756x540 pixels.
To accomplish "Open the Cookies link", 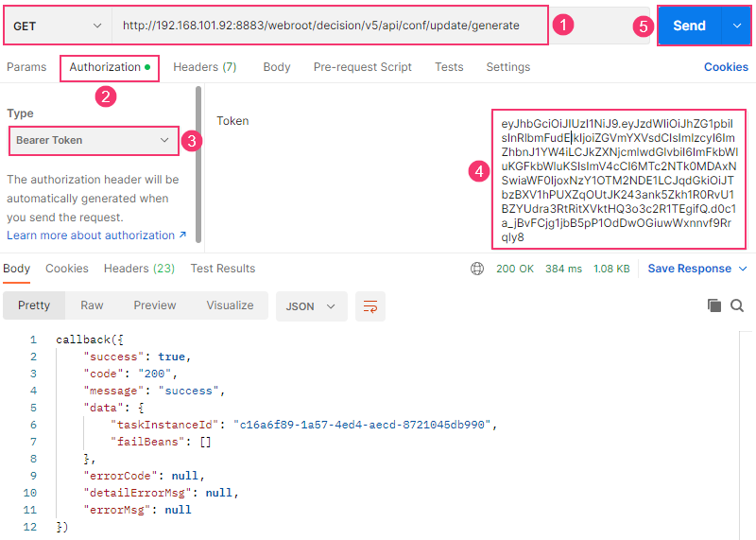I will coord(726,67).
